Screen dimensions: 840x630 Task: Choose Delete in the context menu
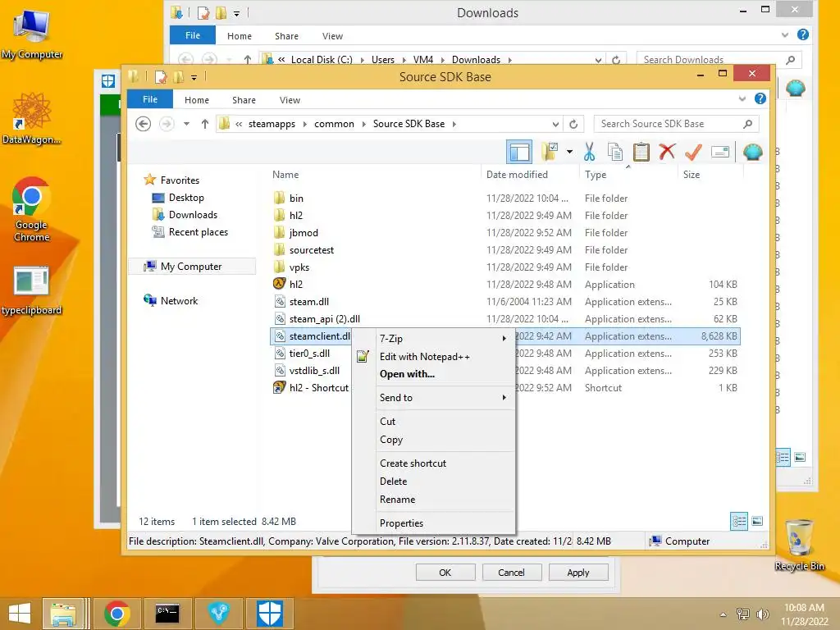click(x=434, y=482)
